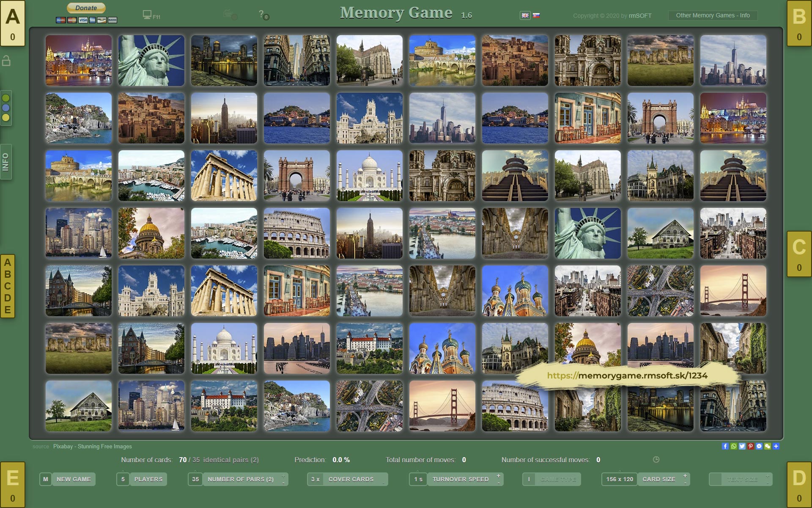Select the yellow color dot
The width and height of the screenshot is (812, 508).
(x=6, y=117)
